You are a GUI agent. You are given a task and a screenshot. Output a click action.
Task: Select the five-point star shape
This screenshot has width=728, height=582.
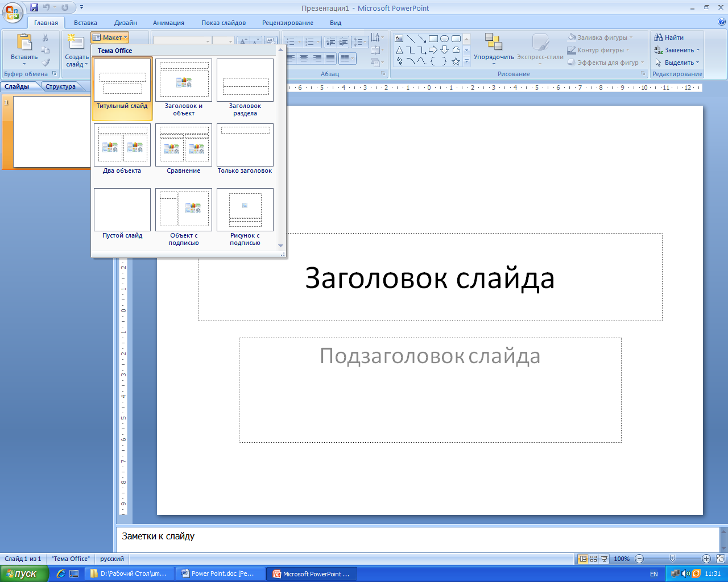456,61
